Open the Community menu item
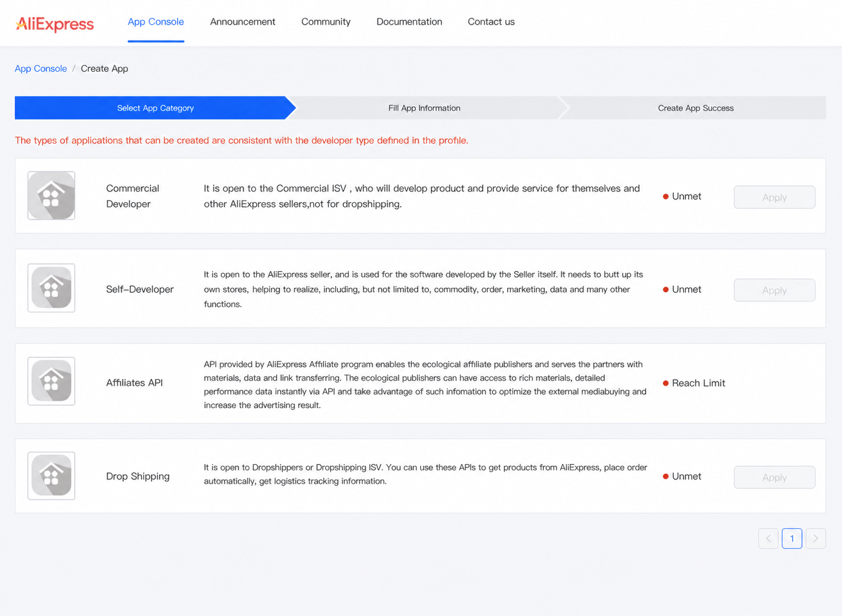842x616 pixels. pos(326,22)
